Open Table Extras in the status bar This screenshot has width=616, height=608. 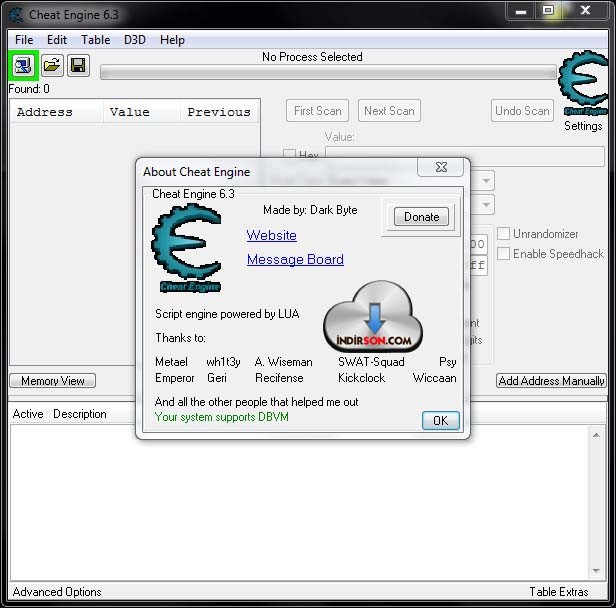[559, 592]
